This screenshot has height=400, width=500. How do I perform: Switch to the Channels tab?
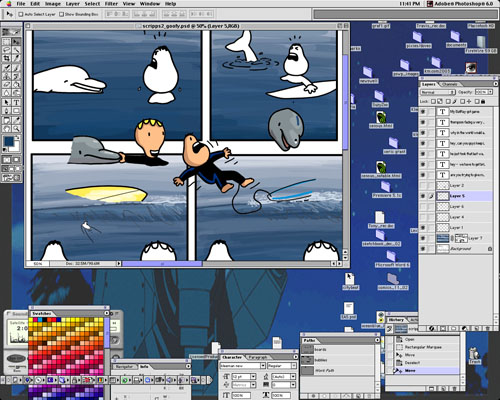449,84
